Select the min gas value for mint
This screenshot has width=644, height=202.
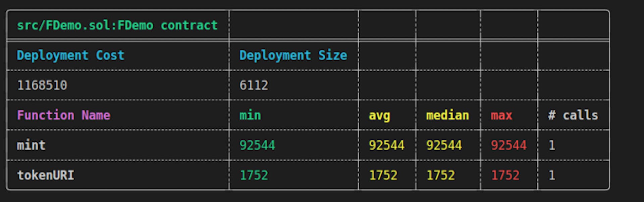(x=257, y=145)
